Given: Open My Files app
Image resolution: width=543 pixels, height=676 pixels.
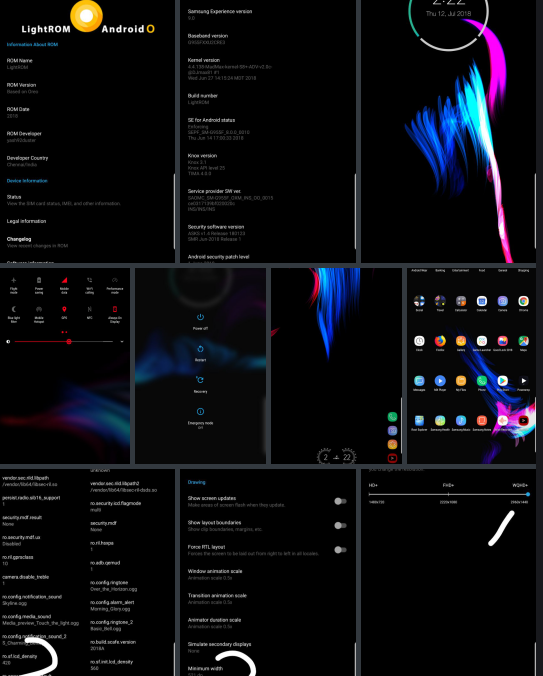Looking at the screenshot, I should point(461,381).
